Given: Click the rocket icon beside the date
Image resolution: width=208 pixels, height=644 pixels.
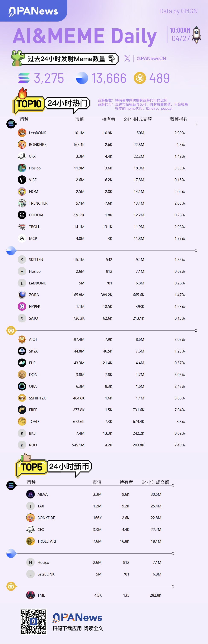Looking at the screenshot, I should click(197, 35).
